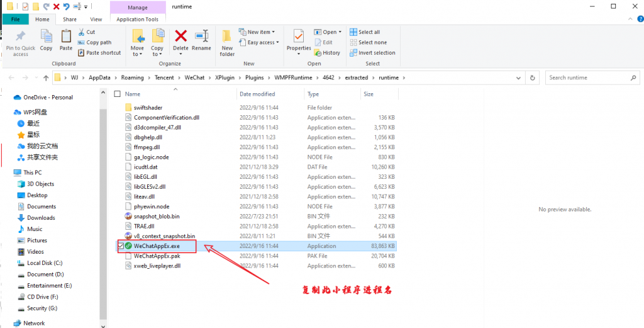
Task: Open Quick Access Toolbar customize dropdown
Action: pyautogui.click(x=86, y=6)
